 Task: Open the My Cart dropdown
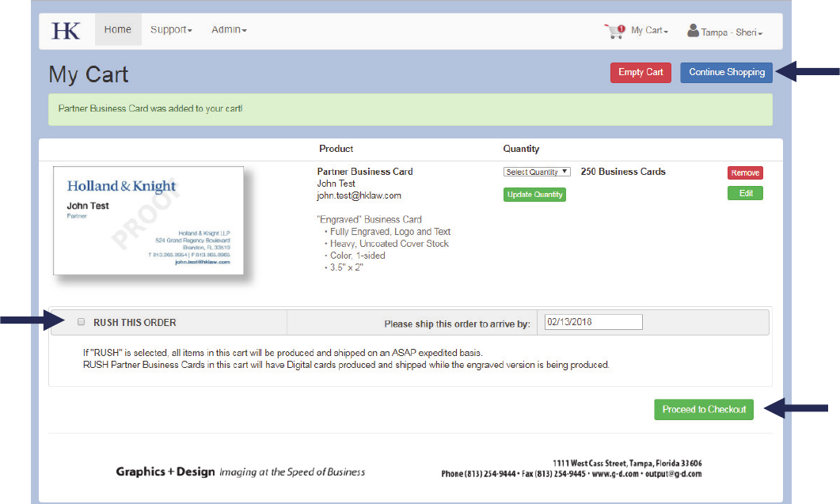(649, 31)
